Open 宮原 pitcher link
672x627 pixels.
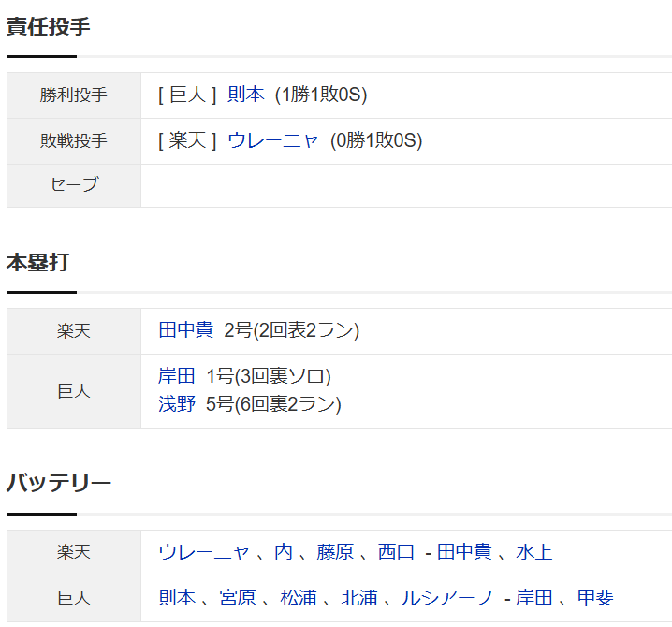coord(238,597)
